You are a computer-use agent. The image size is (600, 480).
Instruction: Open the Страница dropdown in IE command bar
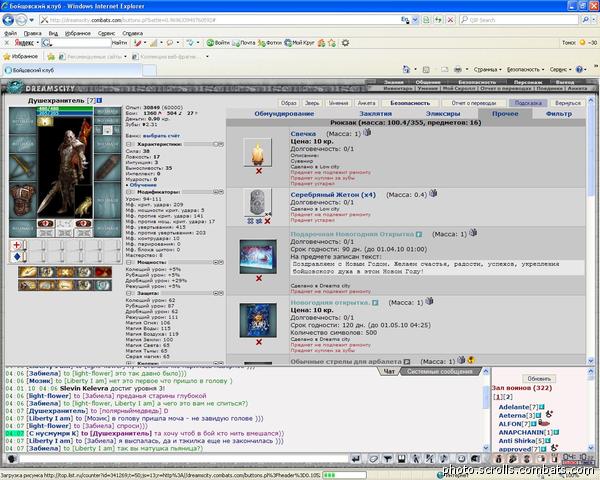488,70
